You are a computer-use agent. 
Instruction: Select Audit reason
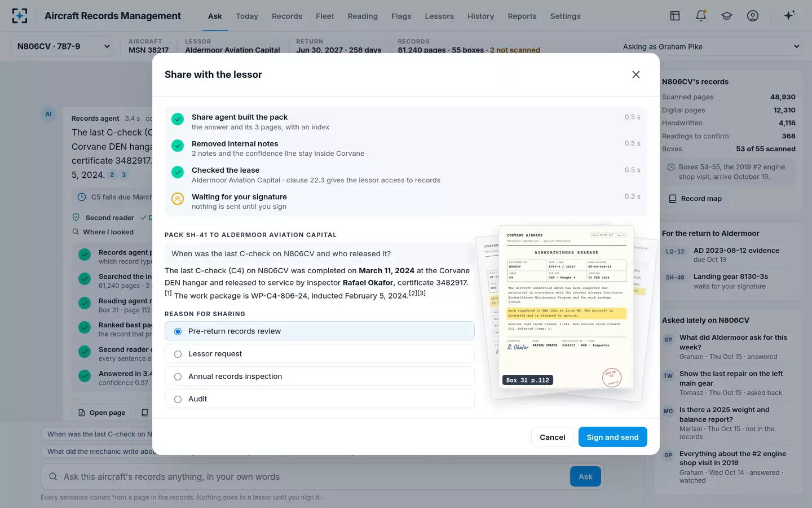[x=319, y=399]
